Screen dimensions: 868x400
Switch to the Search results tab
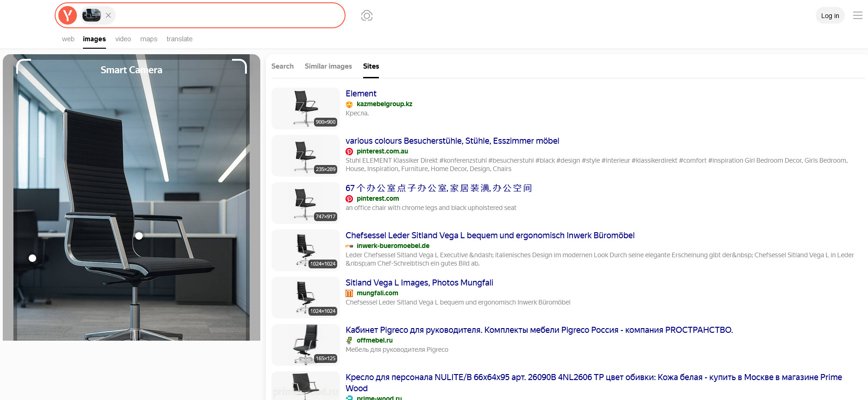coord(283,66)
